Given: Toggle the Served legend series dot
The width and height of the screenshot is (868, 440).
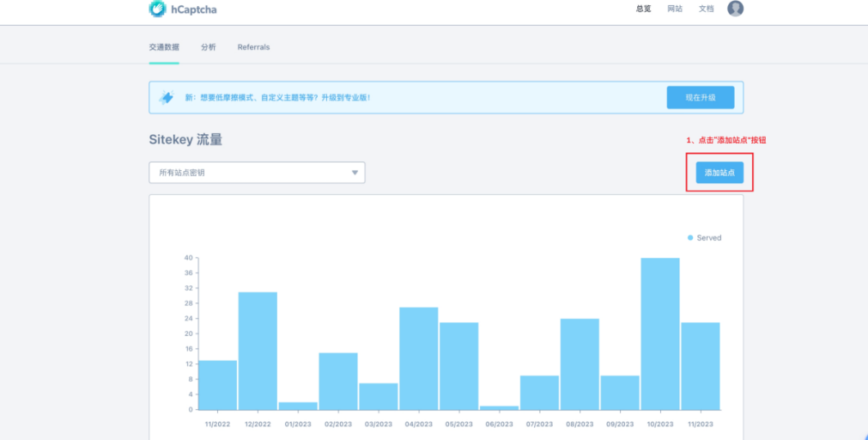Looking at the screenshot, I should 690,238.
